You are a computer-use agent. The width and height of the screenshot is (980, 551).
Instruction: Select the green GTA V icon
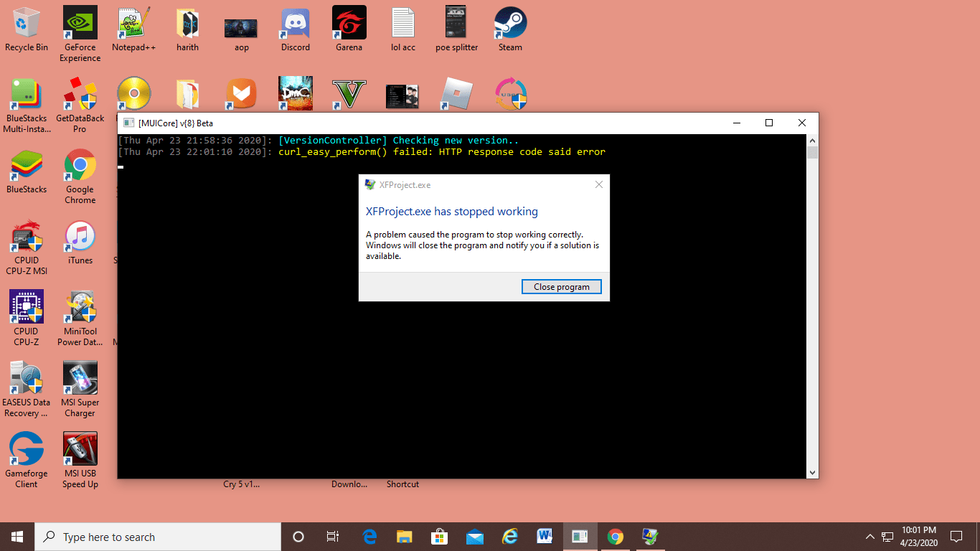[349, 93]
